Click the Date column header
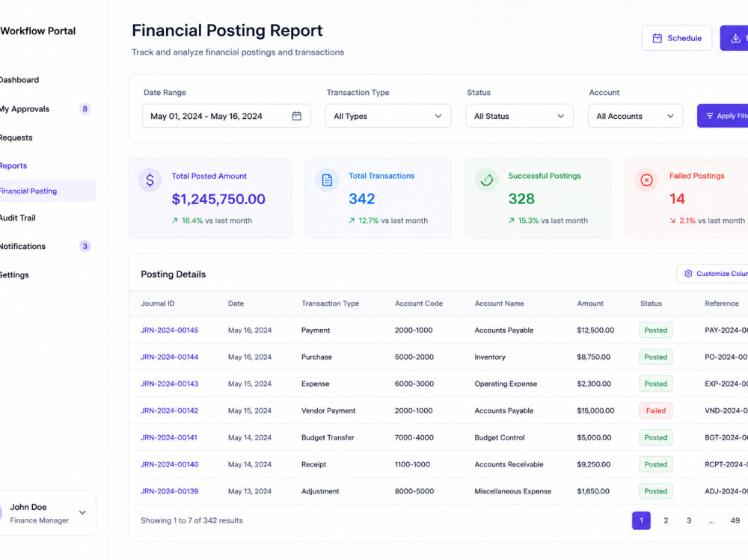 click(236, 304)
